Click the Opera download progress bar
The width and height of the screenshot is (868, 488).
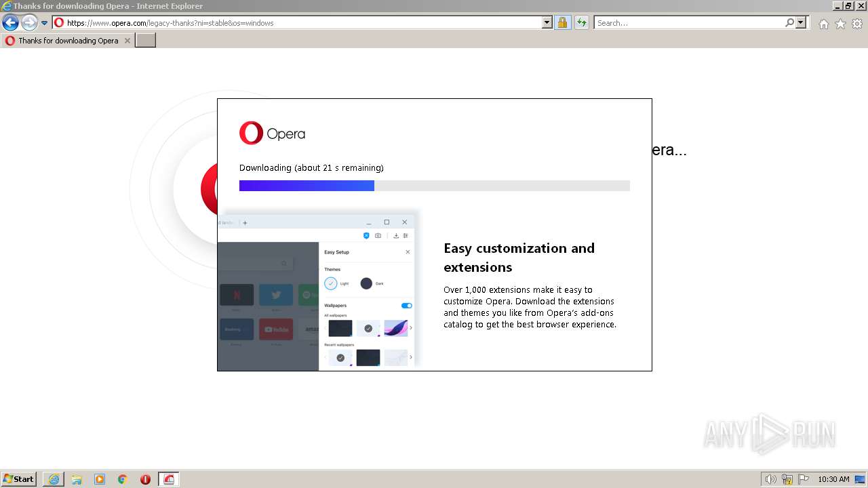435,186
